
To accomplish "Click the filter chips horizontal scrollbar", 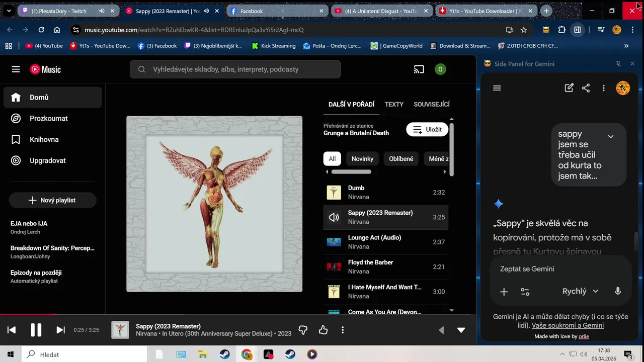I will (x=351, y=172).
